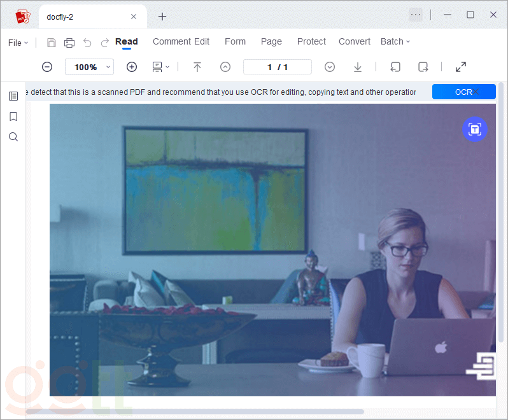The width and height of the screenshot is (508, 420).
Task: Expand the Batch menu dropdown
Action: [395, 41]
